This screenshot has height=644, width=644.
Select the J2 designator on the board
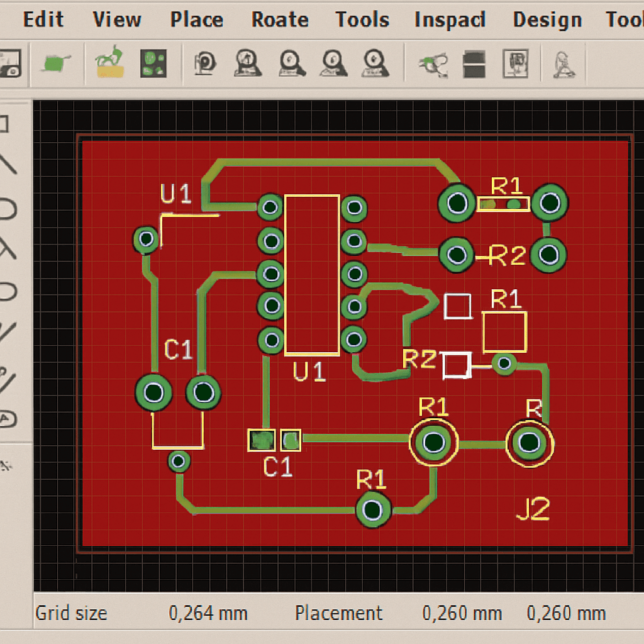pyautogui.click(x=533, y=509)
